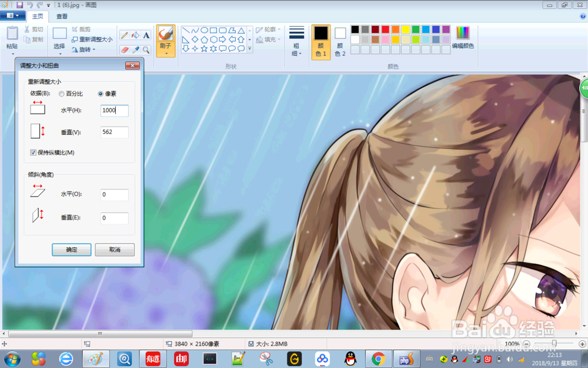Image resolution: width=588 pixels, height=368 pixels.
Task: Expand the Brushes dropdown arrow
Action: (x=166, y=54)
